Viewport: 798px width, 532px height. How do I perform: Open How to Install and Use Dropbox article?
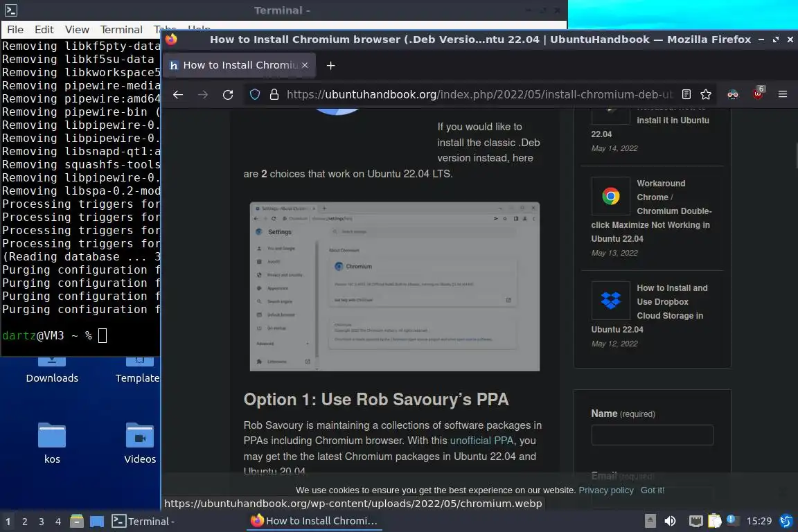(650, 308)
